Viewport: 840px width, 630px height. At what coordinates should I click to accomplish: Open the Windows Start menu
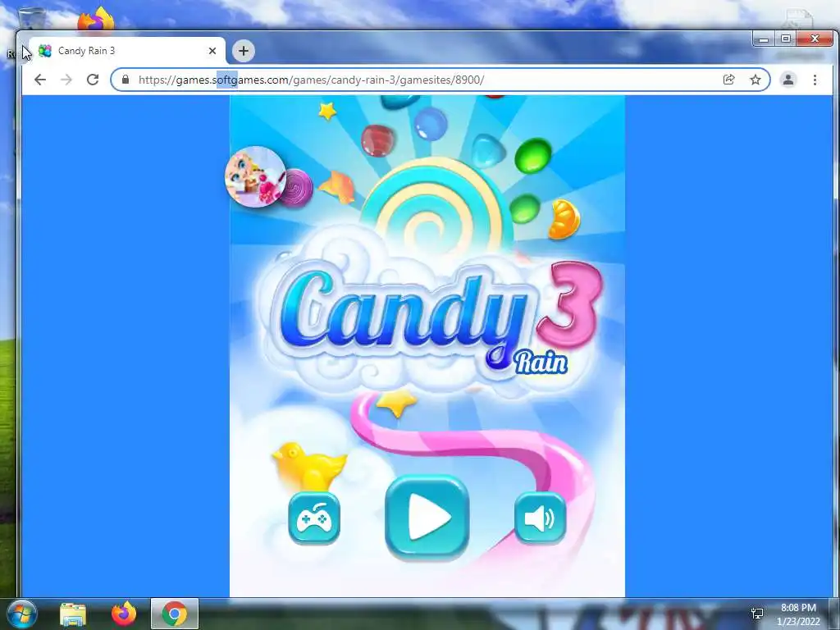[22, 614]
